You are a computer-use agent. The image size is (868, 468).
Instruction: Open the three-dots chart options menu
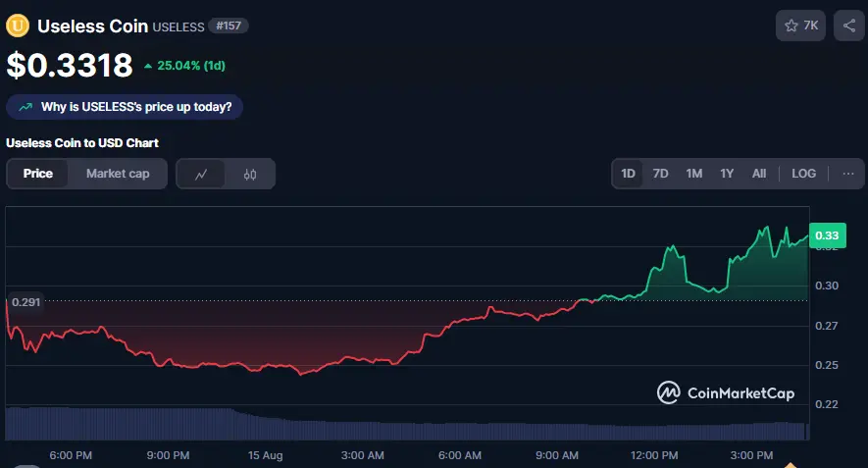click(x=848, y=174)
